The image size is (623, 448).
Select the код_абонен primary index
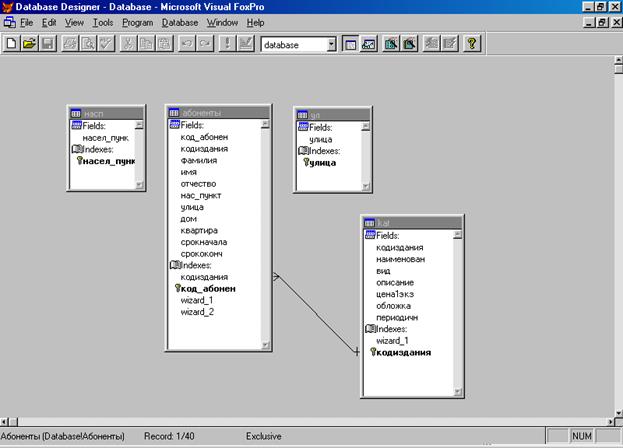pos(208,289)
